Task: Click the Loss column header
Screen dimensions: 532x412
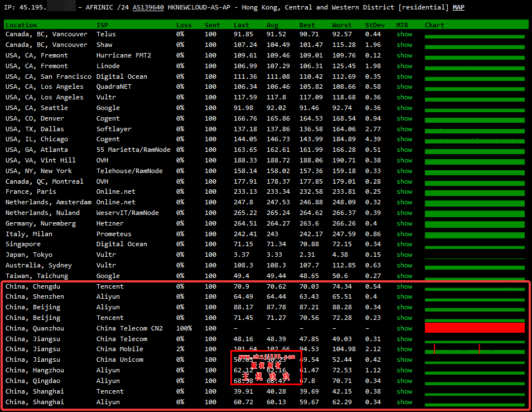Action: click(x=184, y=25)
